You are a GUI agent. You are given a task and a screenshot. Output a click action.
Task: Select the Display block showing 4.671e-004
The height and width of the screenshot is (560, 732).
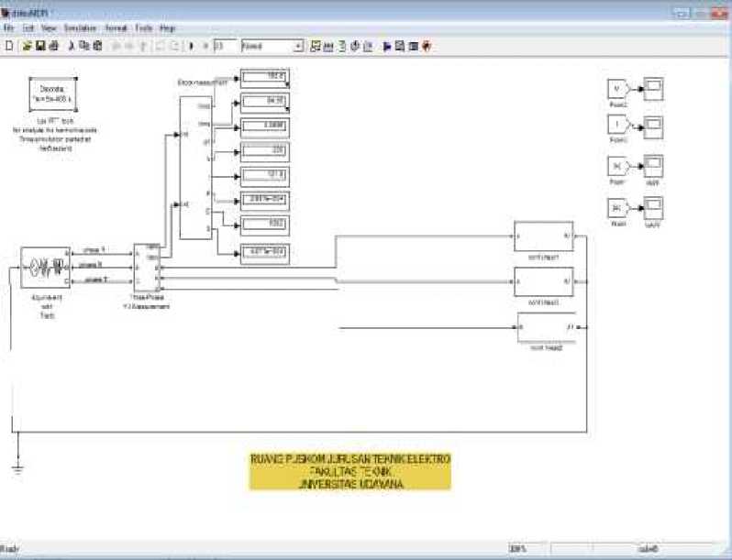click(x=265, y=254)
